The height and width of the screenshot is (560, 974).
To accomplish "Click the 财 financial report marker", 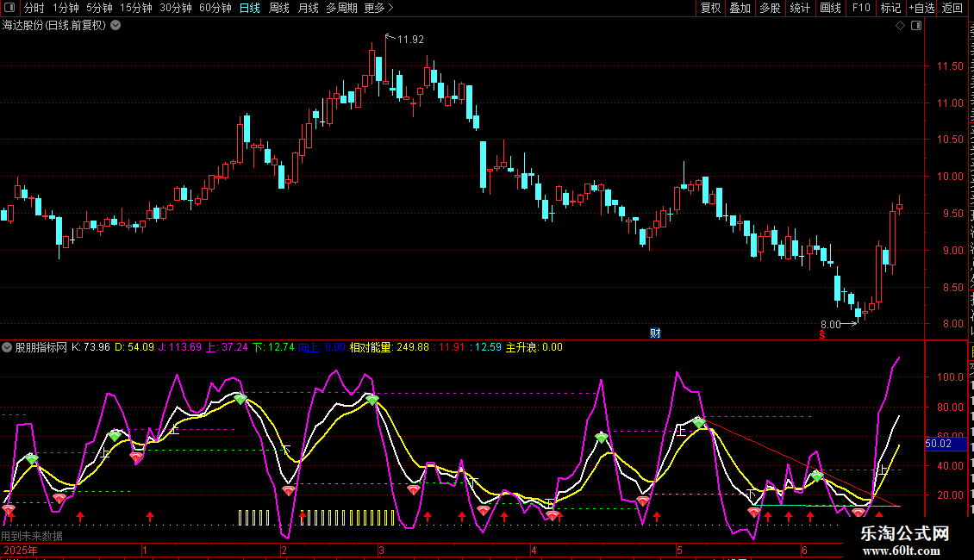I will point(655,333).
